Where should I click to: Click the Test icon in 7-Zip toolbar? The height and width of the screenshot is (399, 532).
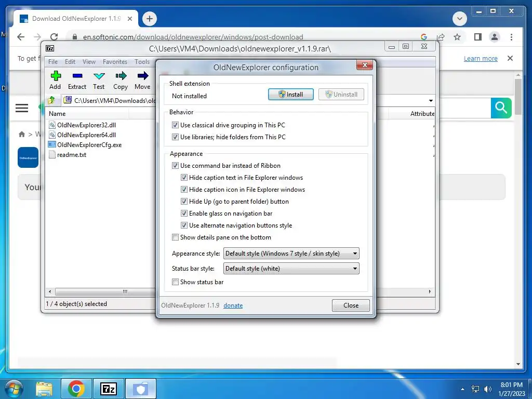[x=99, y=76]
